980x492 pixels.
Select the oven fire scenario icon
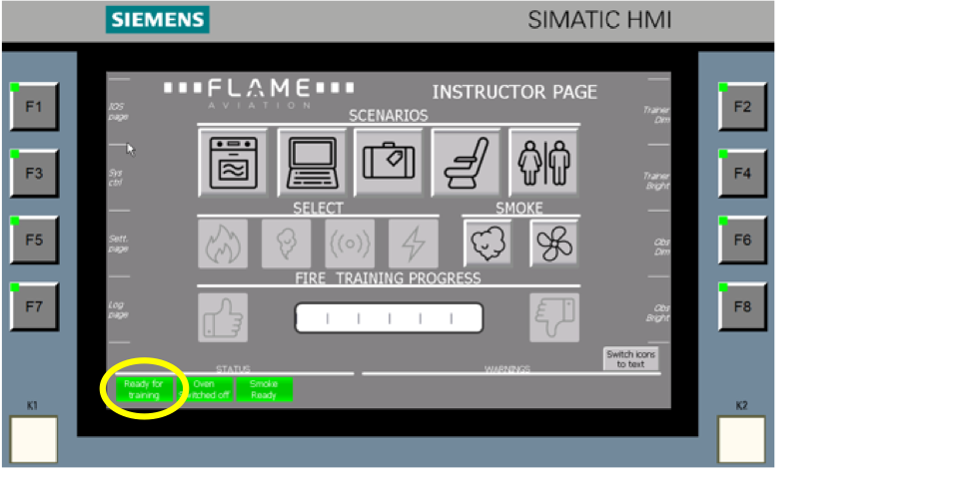point(233,162)
